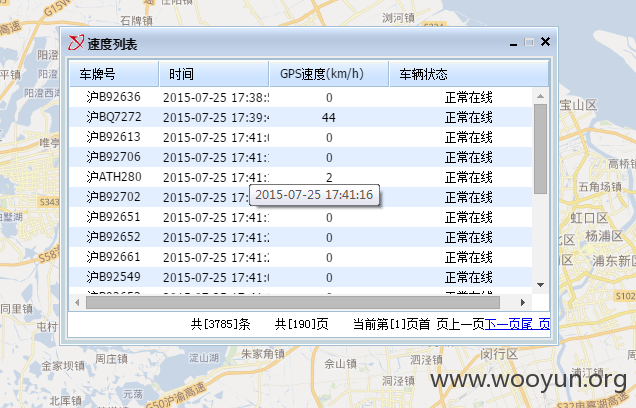636x408 pixels.
Task: Sort by GPS速度(km/h) column header
Action: coord(329,74)
